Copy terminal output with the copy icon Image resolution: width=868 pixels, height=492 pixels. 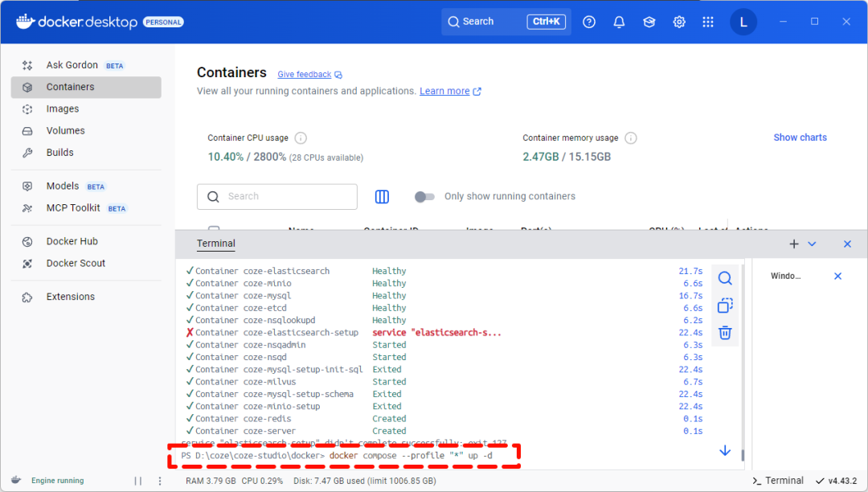point(725,305)
